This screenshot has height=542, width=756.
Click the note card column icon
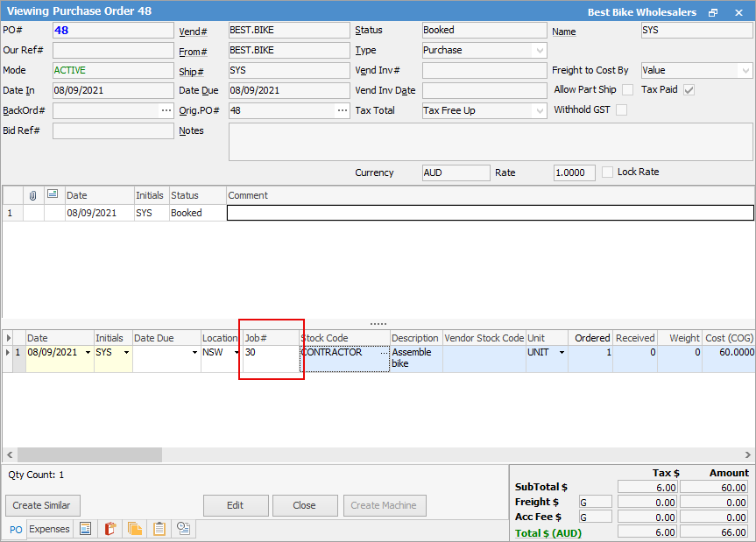53,194
